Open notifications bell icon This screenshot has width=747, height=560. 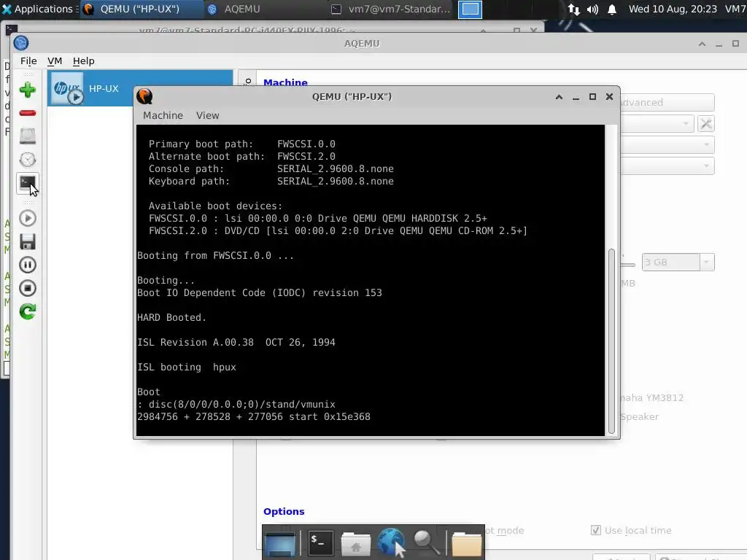pos(612,9)
